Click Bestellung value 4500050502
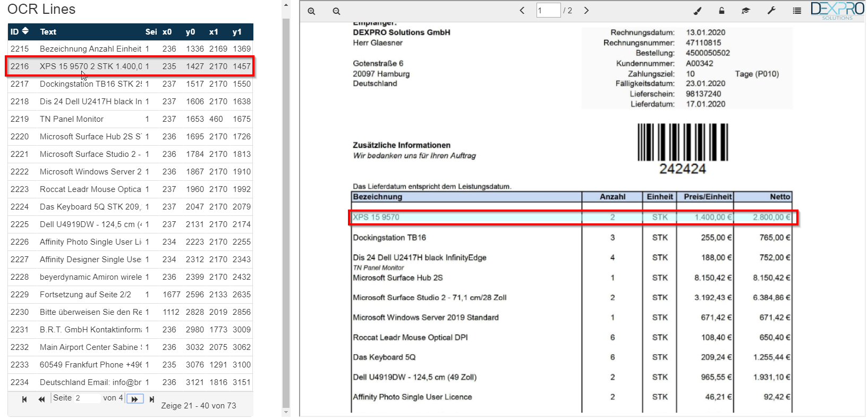868x418 pixels. 708,53
